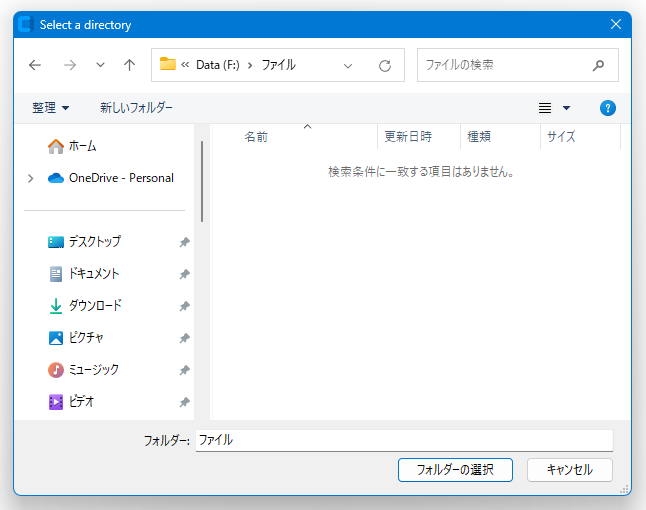Click the magnifier search icon
This screenshot has height=510, width=646.
coord(598,65)
